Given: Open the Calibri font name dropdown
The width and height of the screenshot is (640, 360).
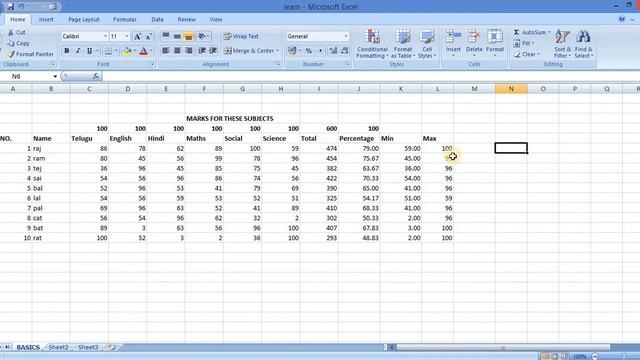Looking at the screenshot, I should click(x=105, y=36).
